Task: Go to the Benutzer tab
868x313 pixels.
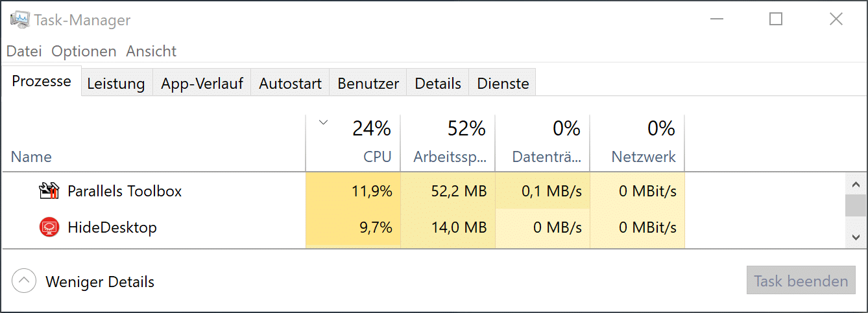Action: [x=368, y=84]
